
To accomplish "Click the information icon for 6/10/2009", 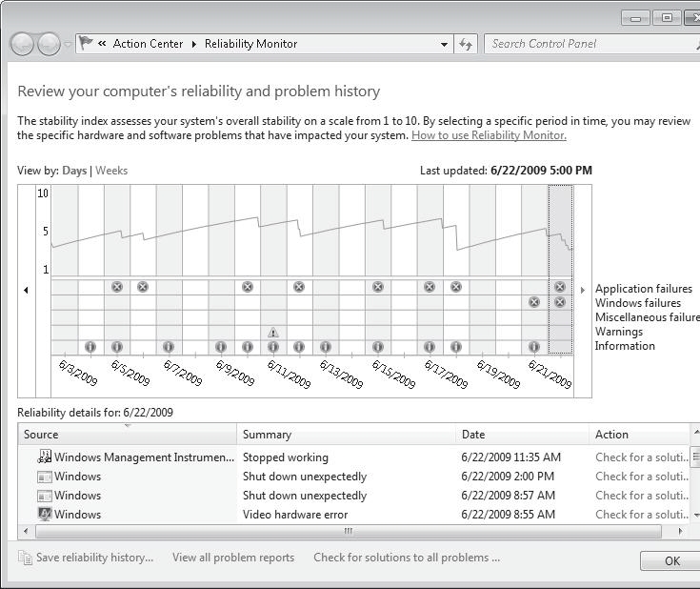I will click(x=248, y=347).
